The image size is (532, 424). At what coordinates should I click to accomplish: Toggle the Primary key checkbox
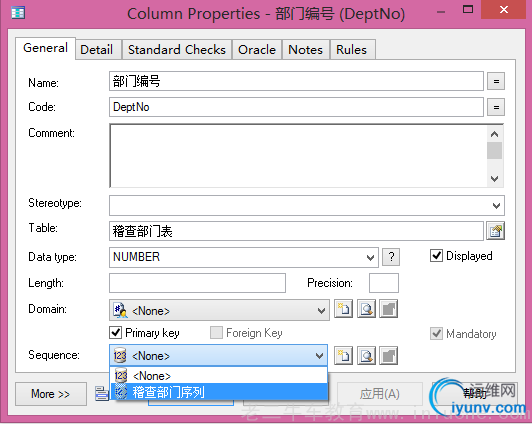click(115, 333)
